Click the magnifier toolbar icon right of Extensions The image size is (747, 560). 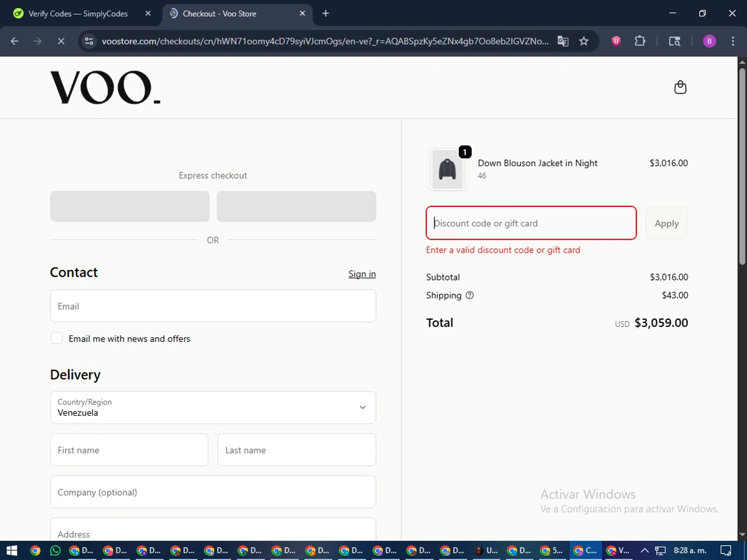tap(674, 41)
